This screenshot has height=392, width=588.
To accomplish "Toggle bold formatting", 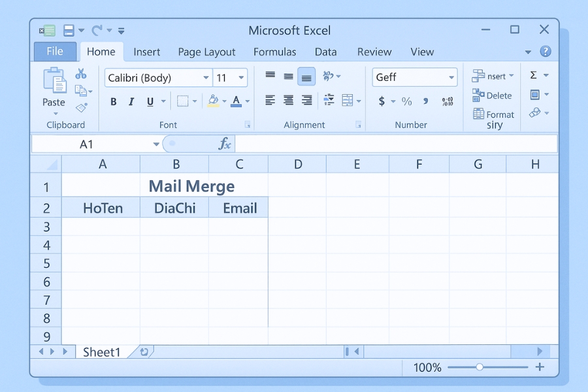I will (x=113, y=102).
